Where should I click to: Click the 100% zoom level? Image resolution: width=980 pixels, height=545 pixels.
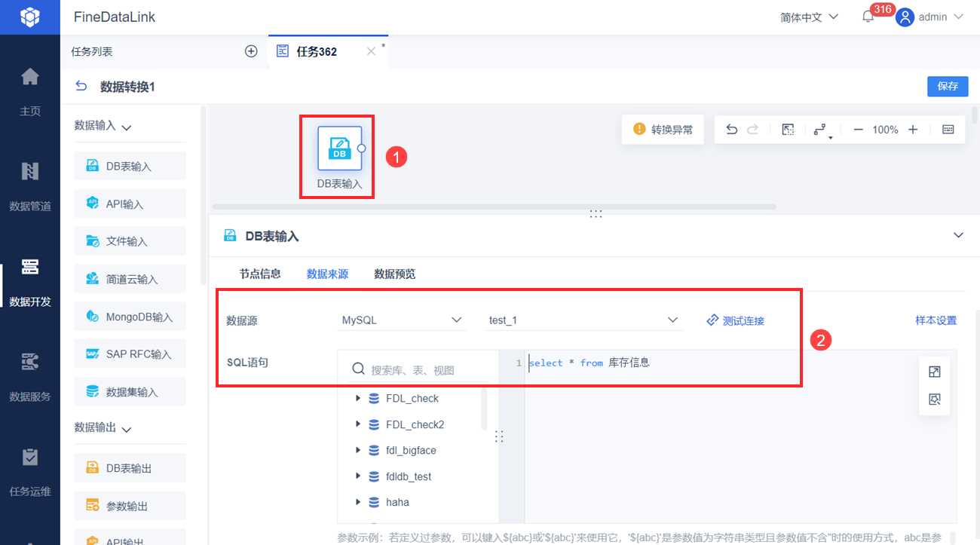pyautogui.click(x=885, y=130)
